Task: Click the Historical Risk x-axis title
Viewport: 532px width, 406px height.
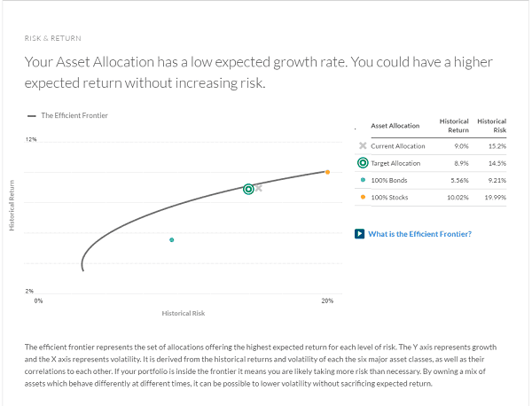Action: 184,313
